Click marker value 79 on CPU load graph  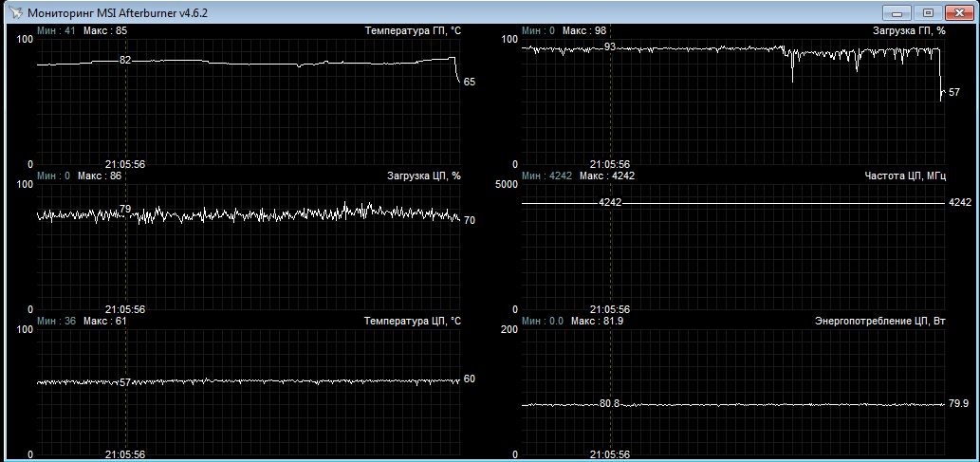pos(125,209)
